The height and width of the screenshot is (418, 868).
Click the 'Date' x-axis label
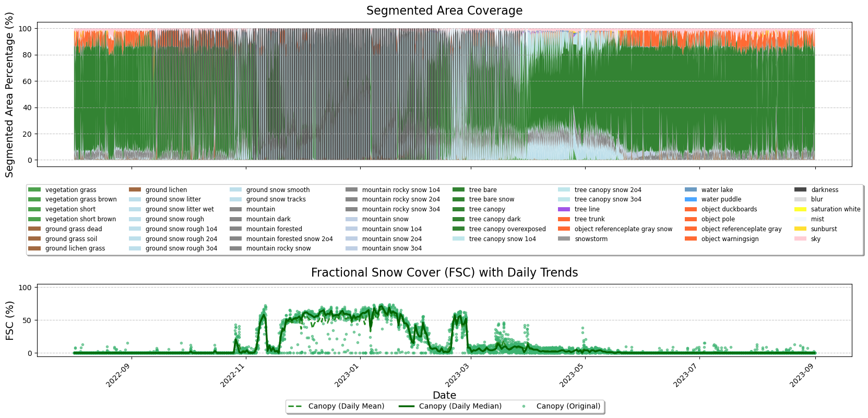(x=444, y=395)
